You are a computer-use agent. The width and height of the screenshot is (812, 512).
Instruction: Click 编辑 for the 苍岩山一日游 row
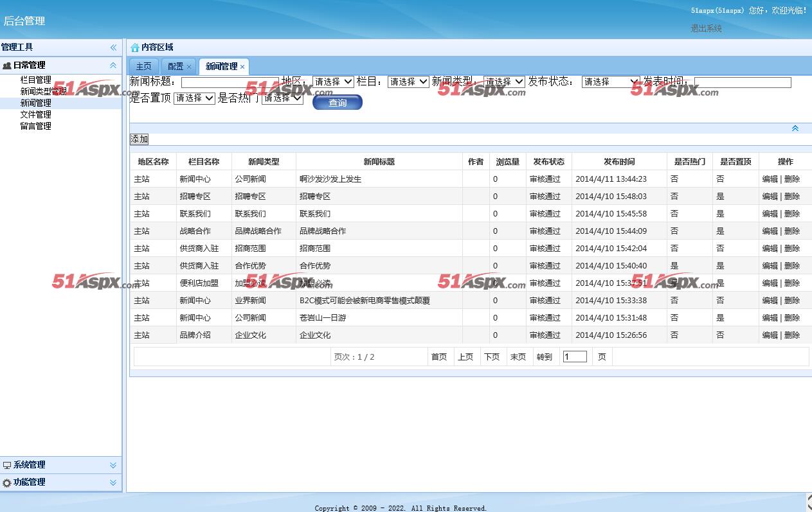770,318
